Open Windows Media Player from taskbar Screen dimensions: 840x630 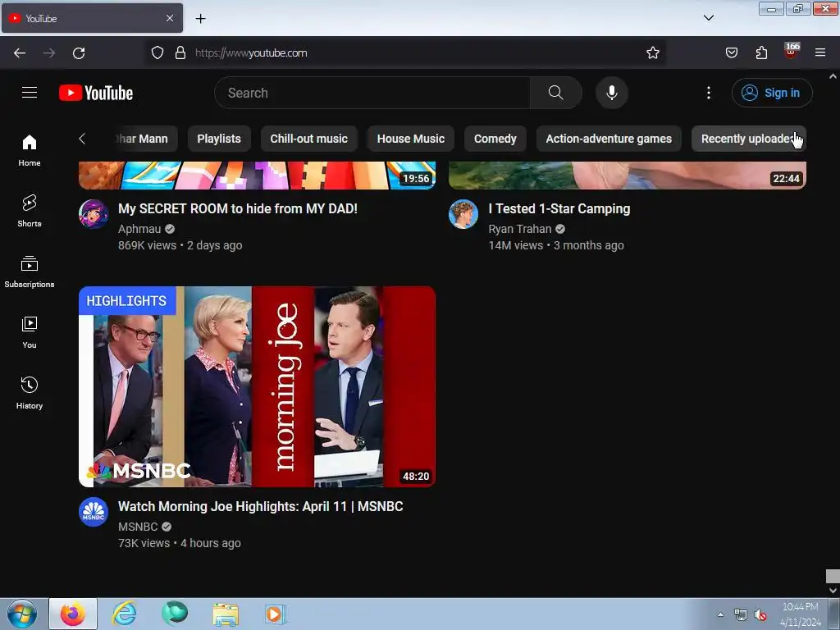point(276,614)
